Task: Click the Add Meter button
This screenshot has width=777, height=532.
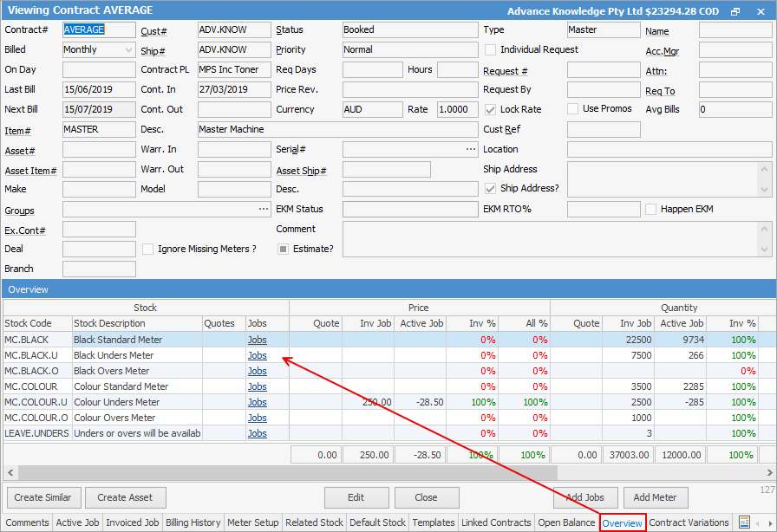Action: pos(655,497)
